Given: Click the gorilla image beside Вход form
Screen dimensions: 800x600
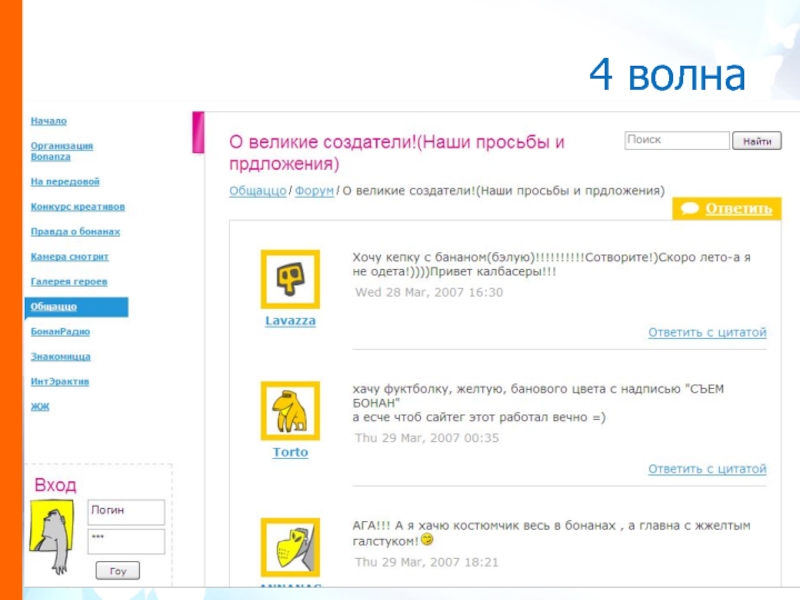Looking at the screenshot, I should click(x=52, y=536).
